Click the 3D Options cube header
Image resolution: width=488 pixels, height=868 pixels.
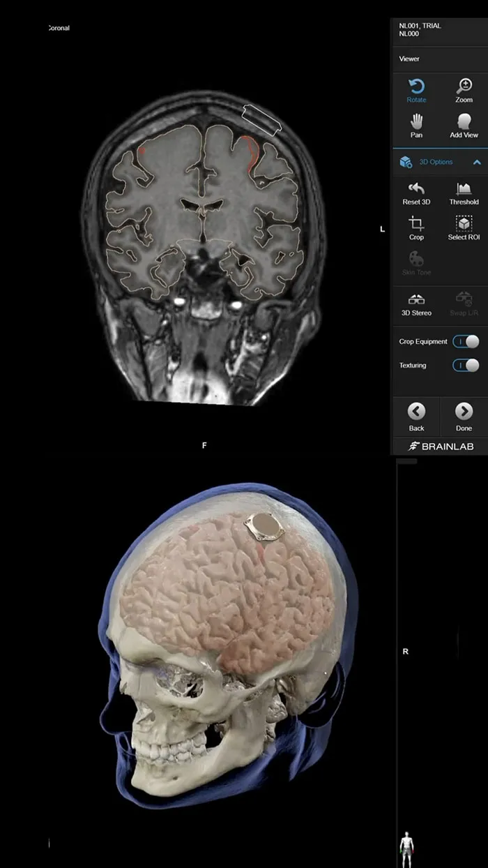[x=405, y=162]
